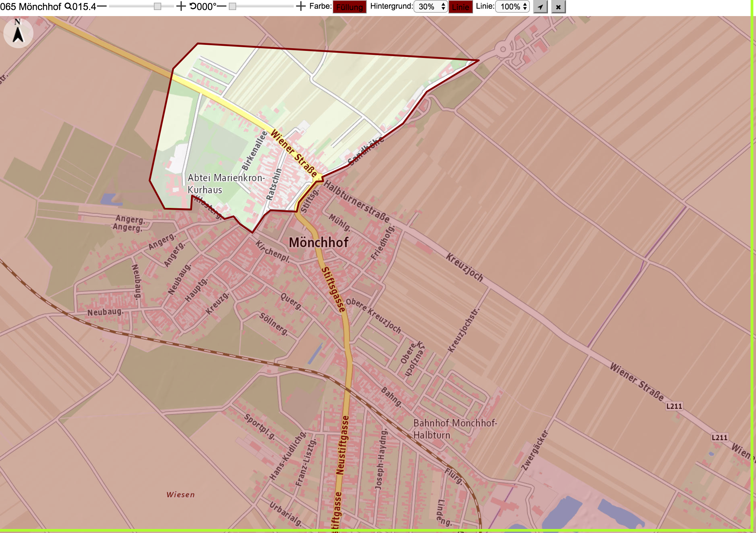Decrease rotation with the minus icon

(x=221, y=6)
